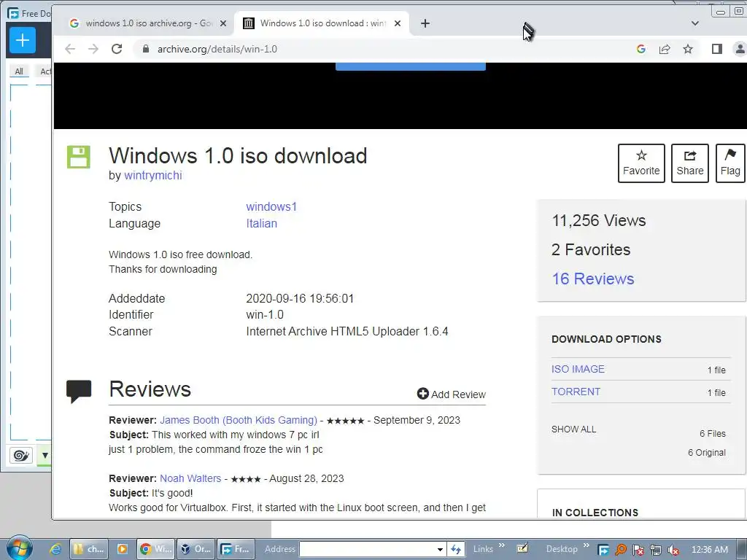Open the Chrome profile avatar
This screenshot has height=560, width=747.
[x=740, y=49]
